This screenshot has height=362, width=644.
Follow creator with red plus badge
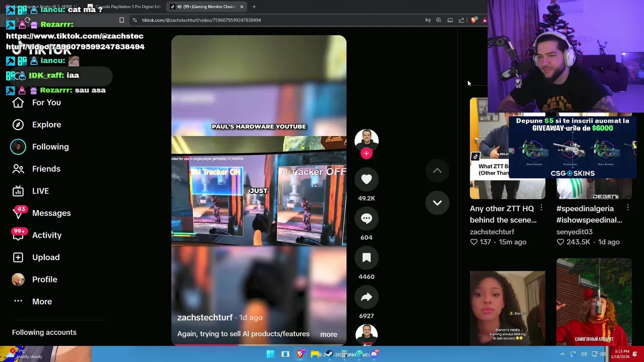[366, 153]
